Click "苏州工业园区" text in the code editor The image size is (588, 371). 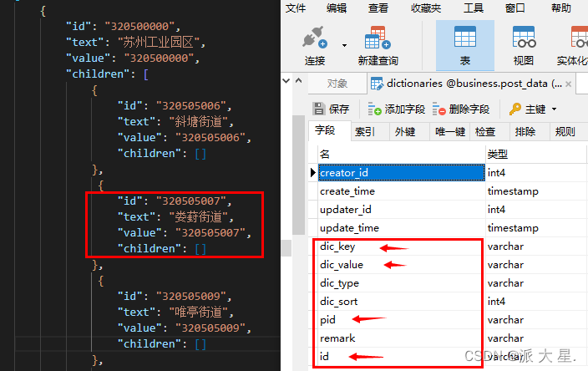pyautogui.click(x=159, y=43)
